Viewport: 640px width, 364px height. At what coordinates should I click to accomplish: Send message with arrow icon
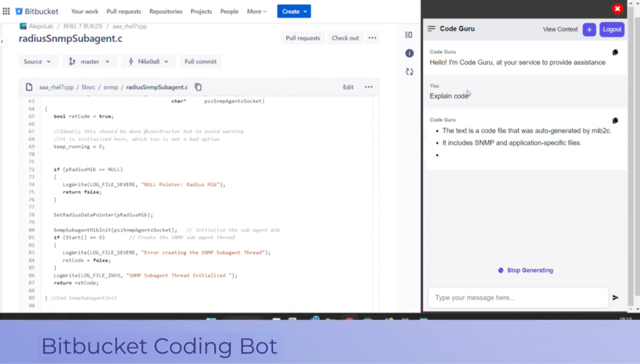coord(616,298)
